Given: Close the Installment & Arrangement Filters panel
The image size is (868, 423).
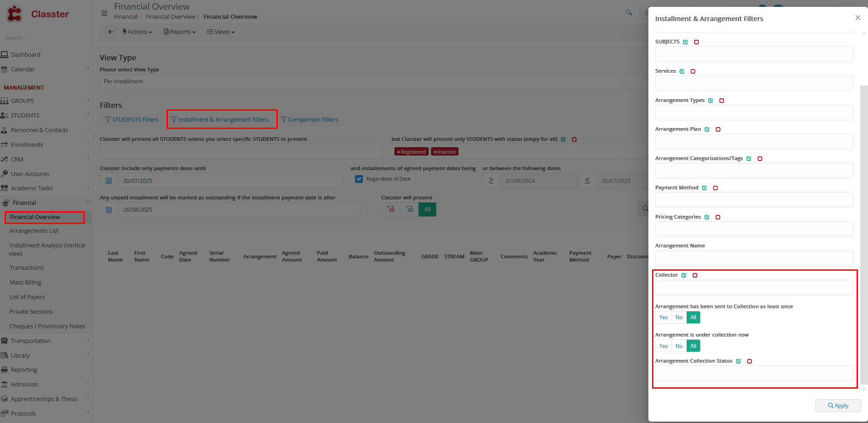Looking at the screenshot, I should (857, 18).
